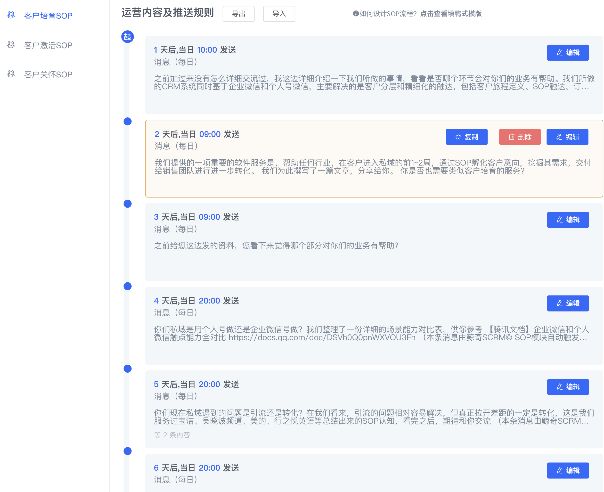This screenshot has height=492, width=604.
Task: Click the docs.qq.com message text in 4 天后 card
Action: pyautogui.click(x=371, y=334)
